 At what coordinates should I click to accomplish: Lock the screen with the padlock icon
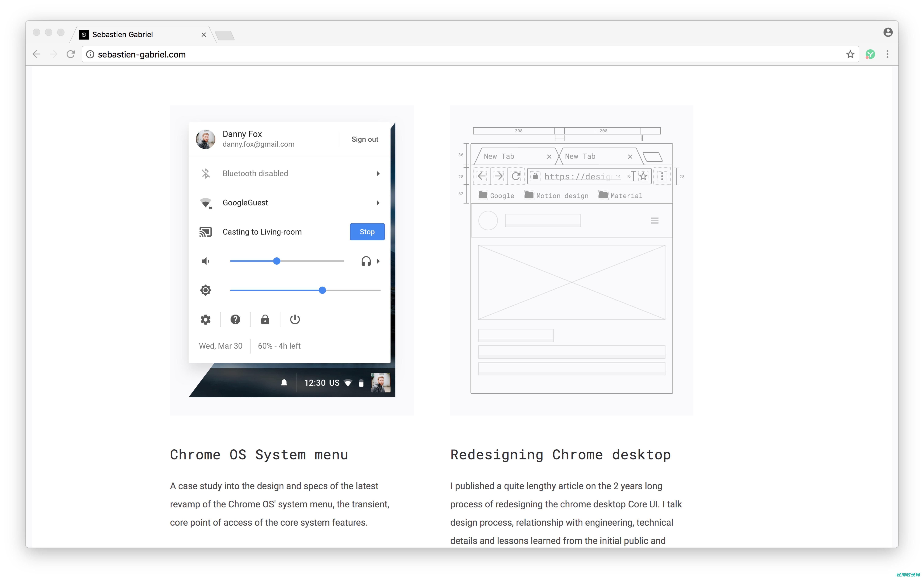pos(265,320)
